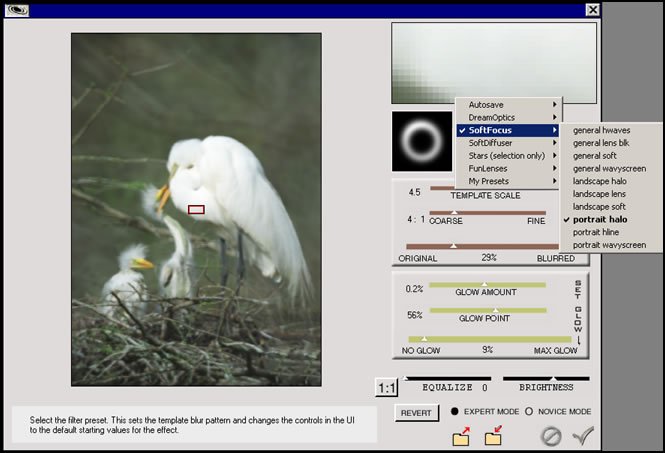Click the REVERT button

(416, 413)
